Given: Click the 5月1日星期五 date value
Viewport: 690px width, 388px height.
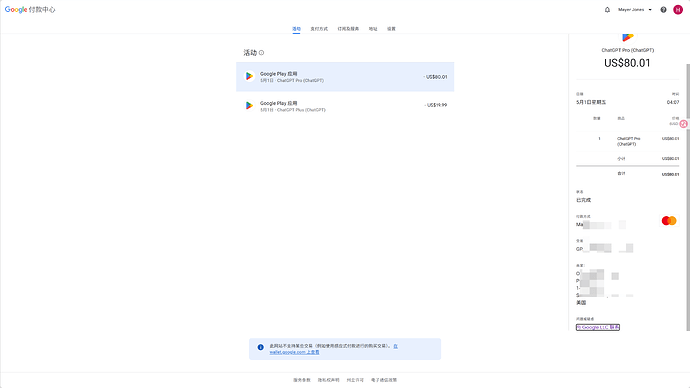Looking at the screenshot, I should click(591, 102).
